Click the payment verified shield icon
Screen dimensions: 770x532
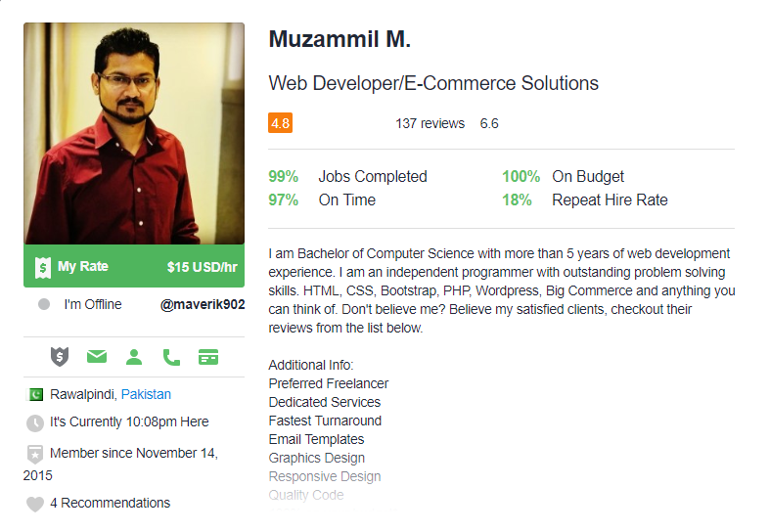60,357
